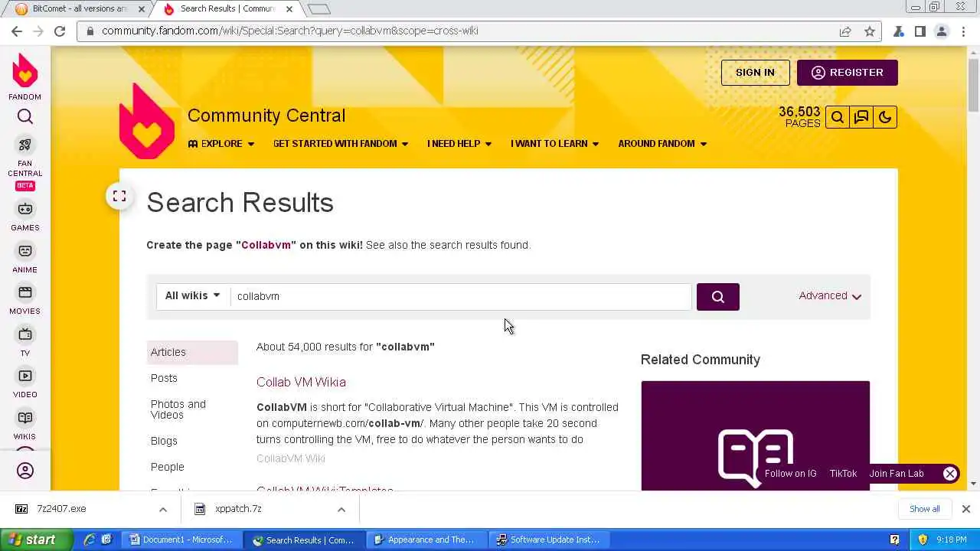Expand the I Need Help menu

click(x=459, y=144)
